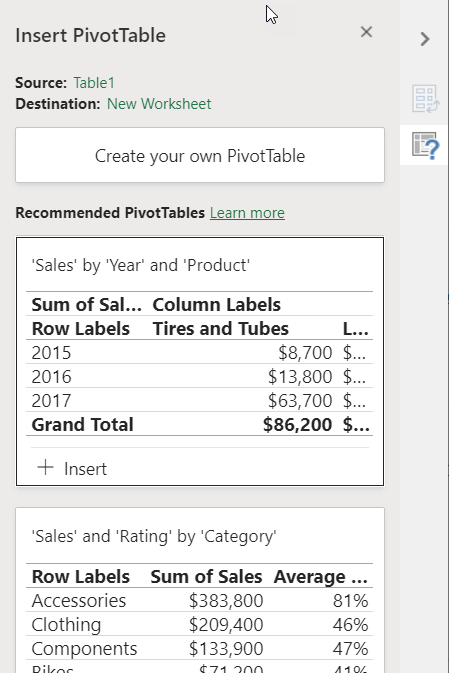Select the Recommended PivotTables pane icon
Image resolution: width=449 pixels, height=673 pixels.
pyautogui.click(x=425, y=146)
